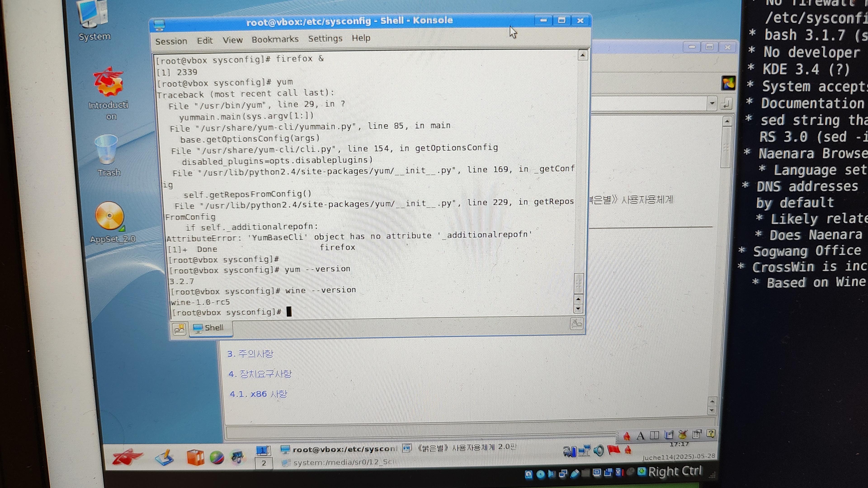868x488 pixels.
Task: Select the Shell tab in Konsole
Action: click(x=211, y=328)
